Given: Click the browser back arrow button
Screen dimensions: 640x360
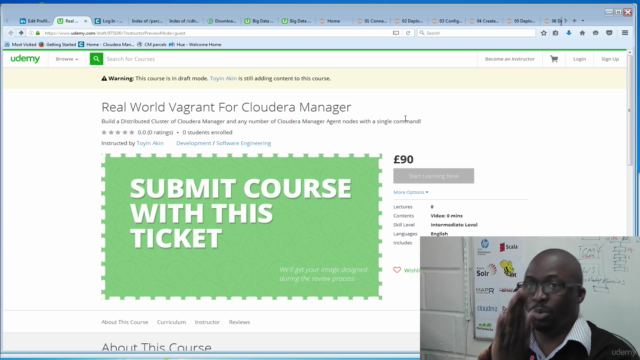Looking at the screenshot, I should pyautogui.click(x=11, y=33).
